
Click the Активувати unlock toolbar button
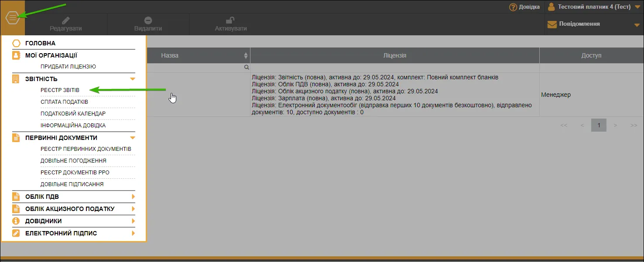pos(231,24)
